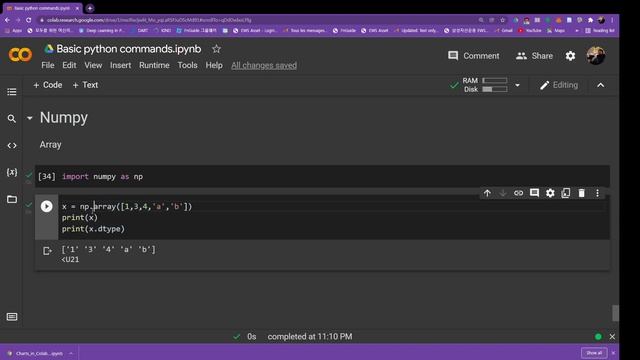Mirror cell in tab icon

tap(566, 193)
